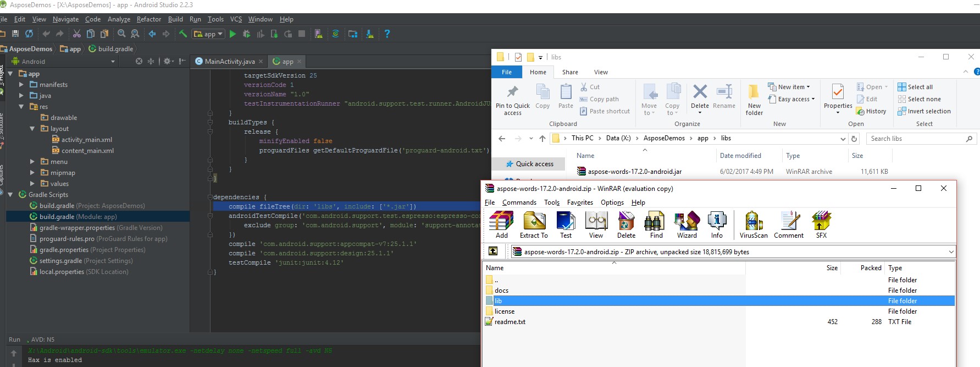
Task: Click WinRAR VirusScan icon
Action: (754, 225)
